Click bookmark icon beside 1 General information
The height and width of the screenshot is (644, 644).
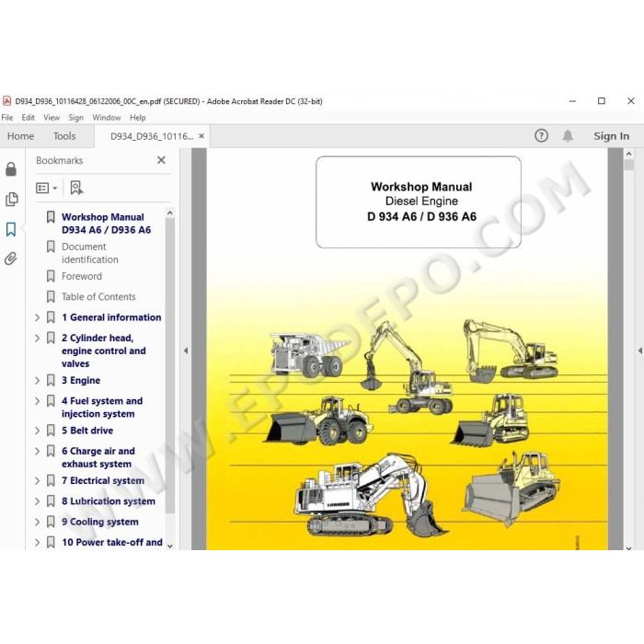(x=51, y=317)
